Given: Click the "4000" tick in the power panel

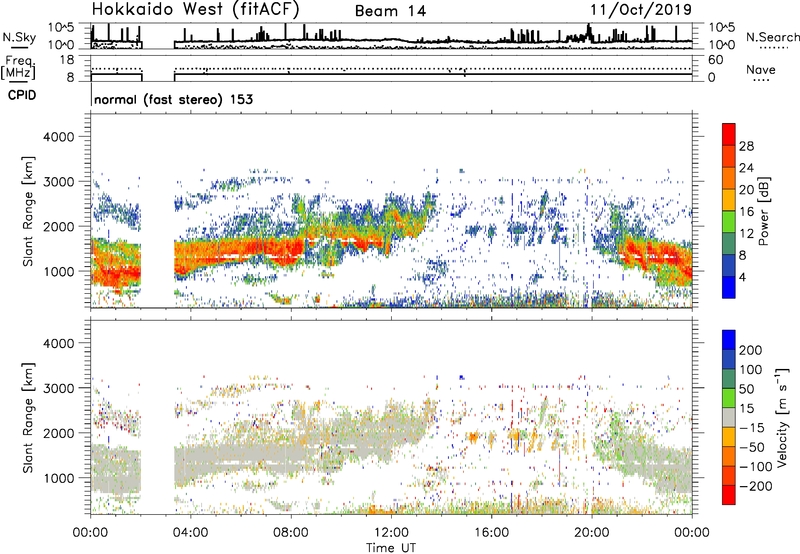Looking at the screenshot, I should click(x=58, y=137).
